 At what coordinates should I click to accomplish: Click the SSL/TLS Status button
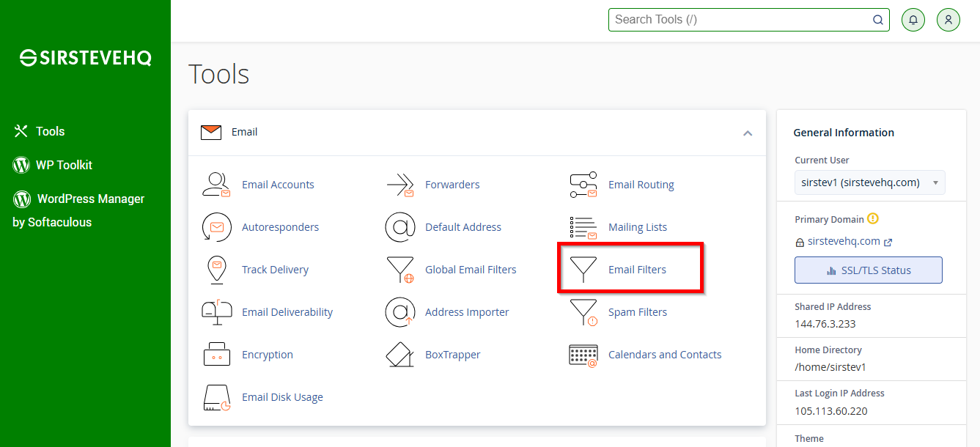869,270
